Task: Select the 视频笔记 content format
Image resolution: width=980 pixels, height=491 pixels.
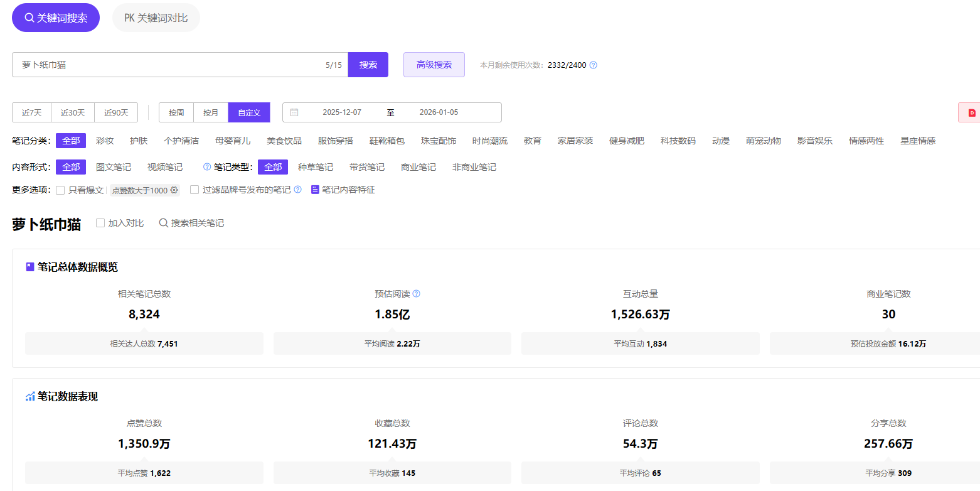Action: 165,167
